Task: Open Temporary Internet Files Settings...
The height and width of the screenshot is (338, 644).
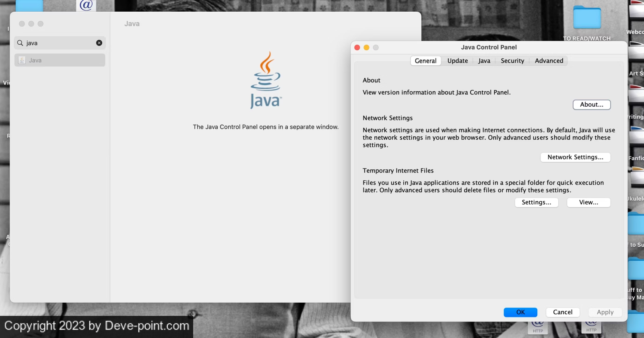Action: (537, 202)
